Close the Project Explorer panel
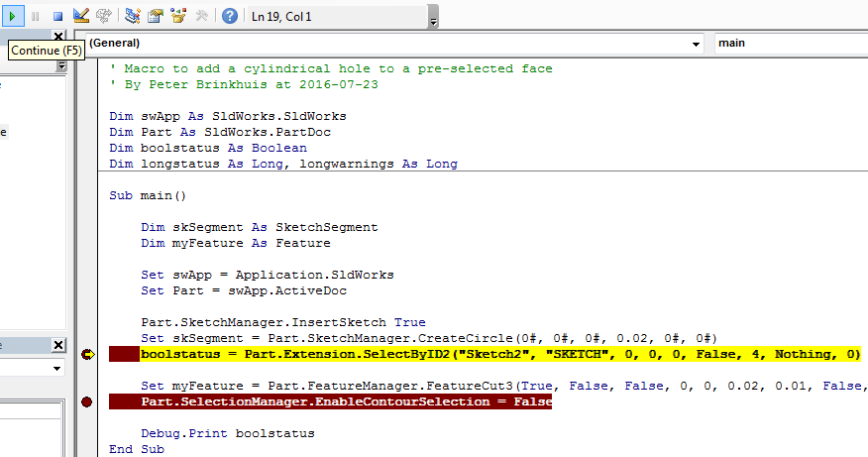 point(59,37)
